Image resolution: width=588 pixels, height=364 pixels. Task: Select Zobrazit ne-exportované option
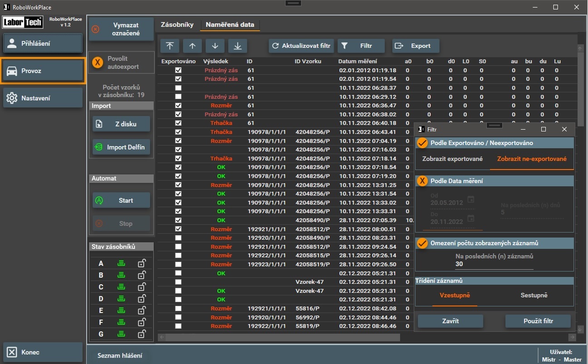coord(532,159)
